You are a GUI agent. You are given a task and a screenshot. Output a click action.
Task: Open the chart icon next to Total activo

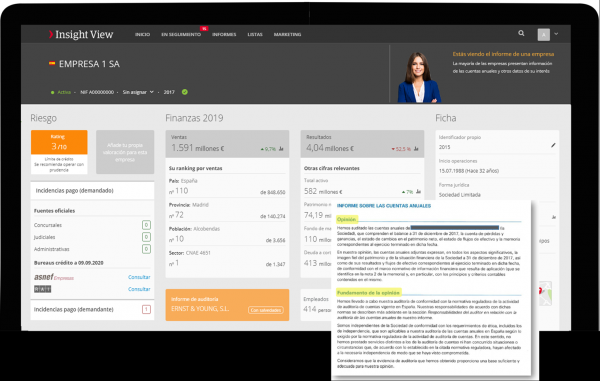tap(418, 191)
